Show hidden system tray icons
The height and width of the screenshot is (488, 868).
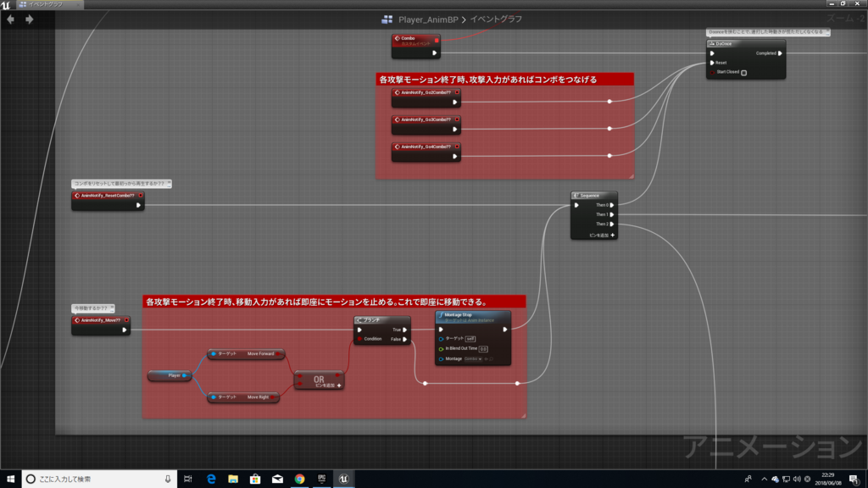[764, 480]
